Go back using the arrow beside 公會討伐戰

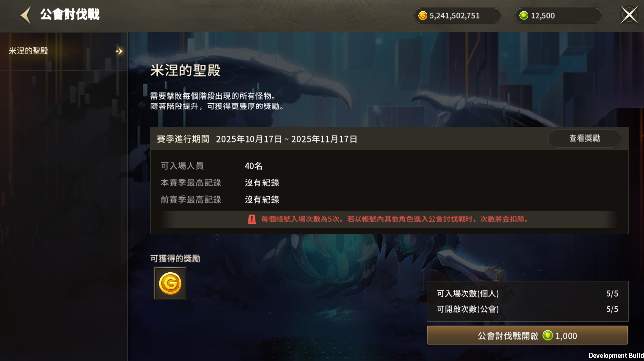pos(26,15)
